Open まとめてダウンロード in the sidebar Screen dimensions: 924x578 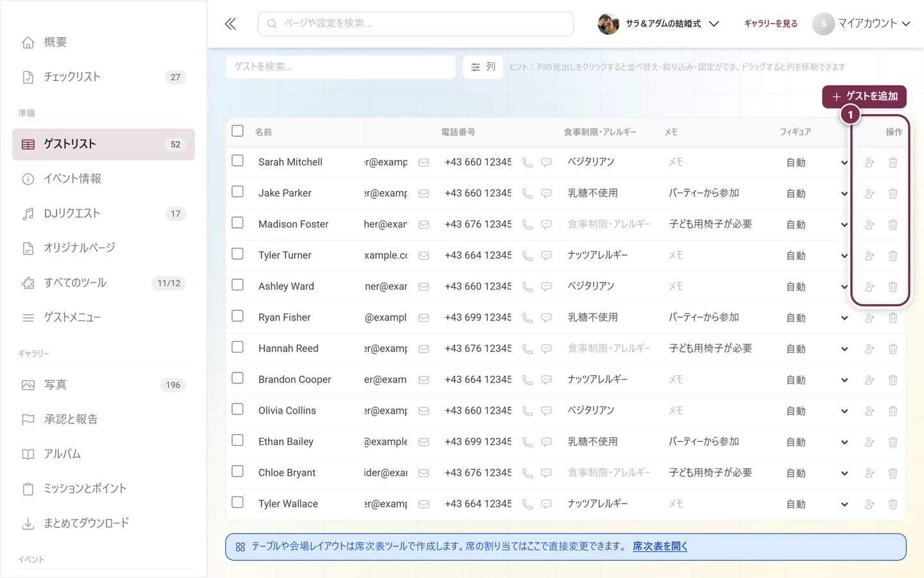click(103, 523)
